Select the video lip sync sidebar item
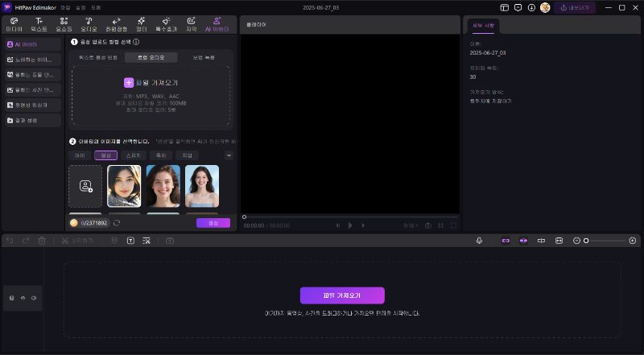 (x=33, y=105)
